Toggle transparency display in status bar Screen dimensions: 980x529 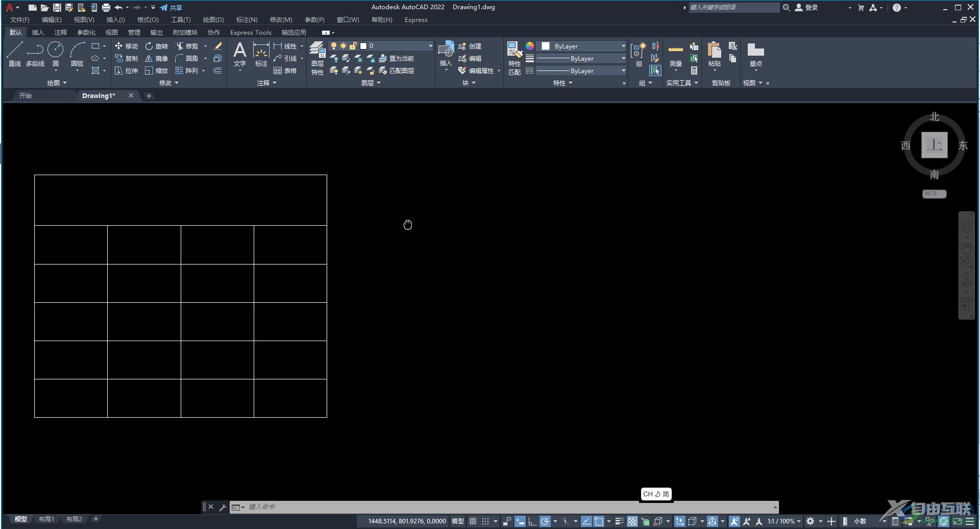(632, 521)
